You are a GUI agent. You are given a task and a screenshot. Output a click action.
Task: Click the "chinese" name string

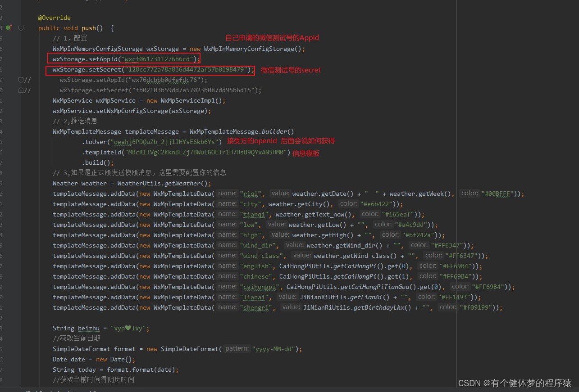(x=256, y=276)
